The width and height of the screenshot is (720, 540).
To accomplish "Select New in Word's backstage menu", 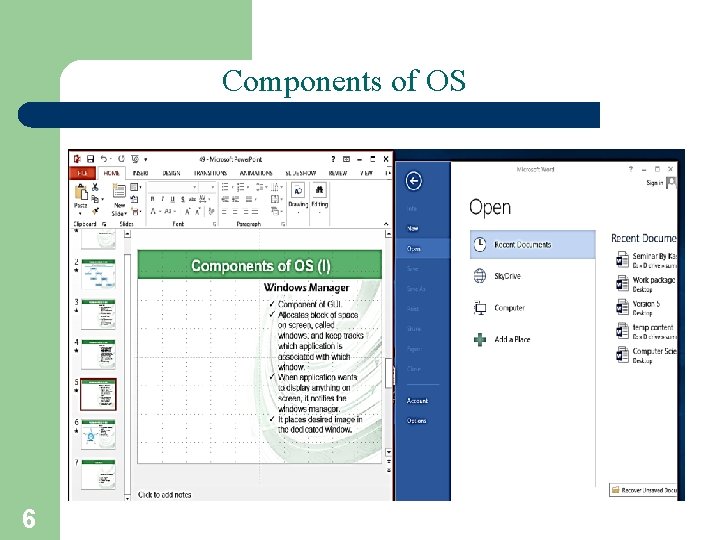I will click(412, 228).
